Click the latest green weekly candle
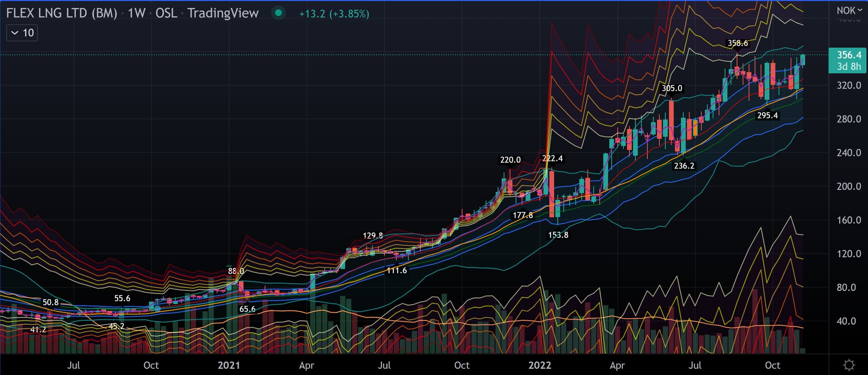The height and width of the screenshot is (375, 868). point(802,60)
